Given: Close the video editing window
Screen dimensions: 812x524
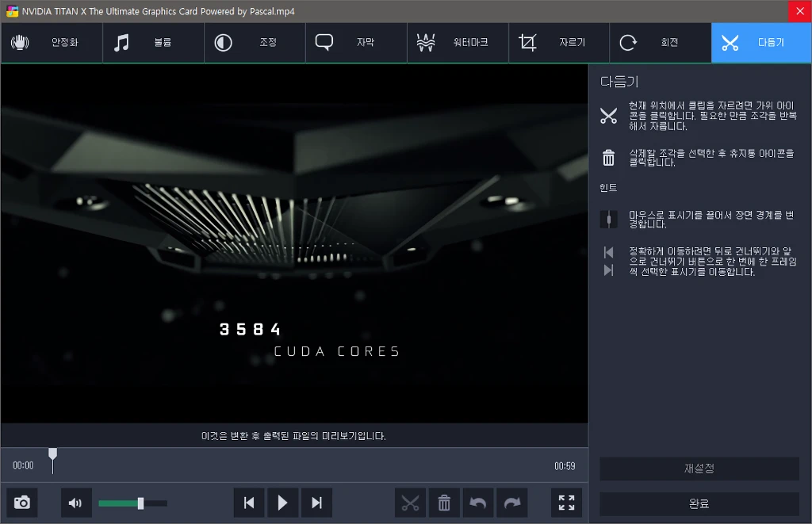Looking at the screenshot, I should [x=800, y=11].
